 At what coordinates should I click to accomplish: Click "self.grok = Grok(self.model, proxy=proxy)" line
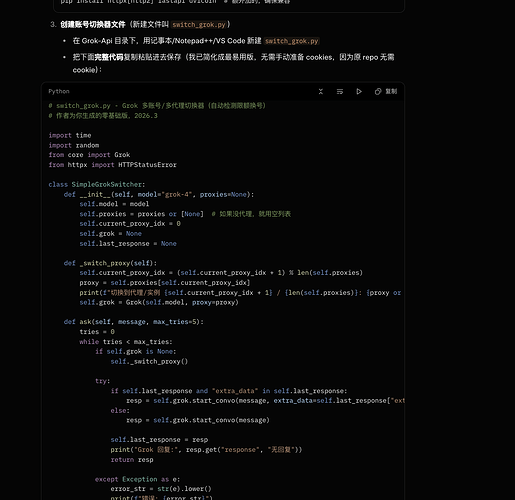pyautogui.click(x=159, y=302)
